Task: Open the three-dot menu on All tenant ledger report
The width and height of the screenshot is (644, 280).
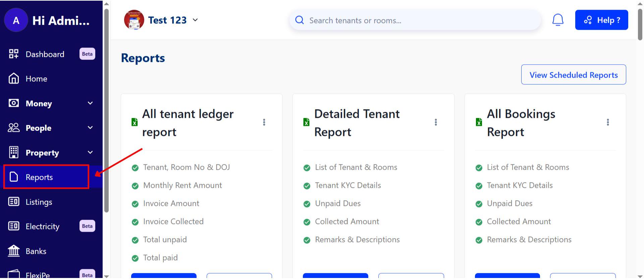Action: point(264,123)
